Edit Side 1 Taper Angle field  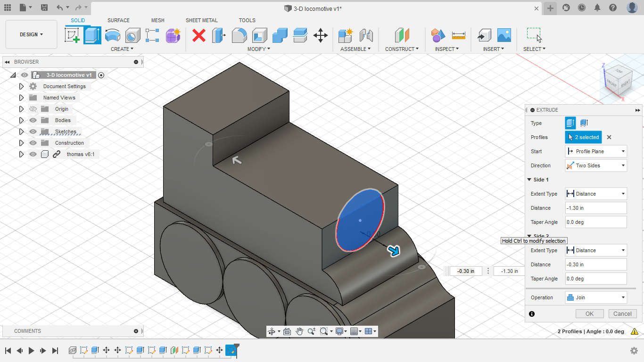tap(596, 222)
